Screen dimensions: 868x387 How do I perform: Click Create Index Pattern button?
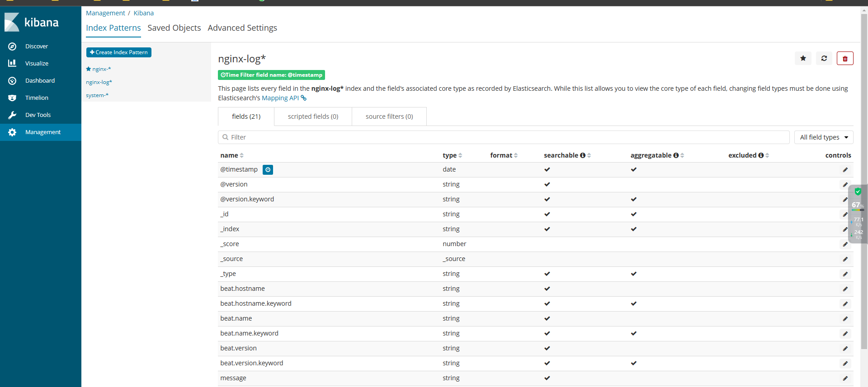pyautogui.click(x=119, y=52)
